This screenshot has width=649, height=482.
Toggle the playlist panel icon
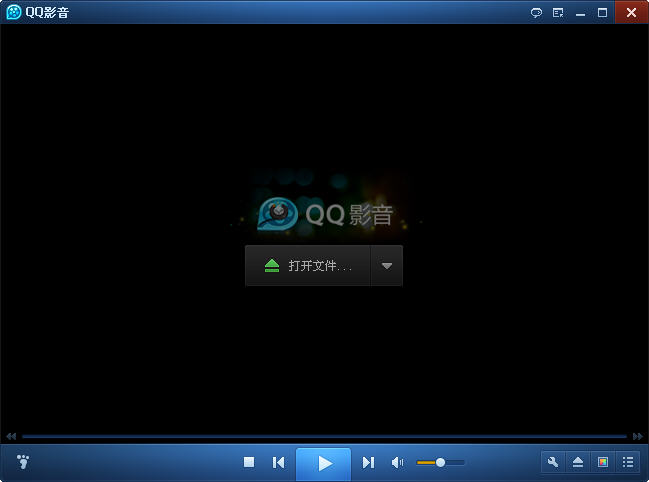628,462
